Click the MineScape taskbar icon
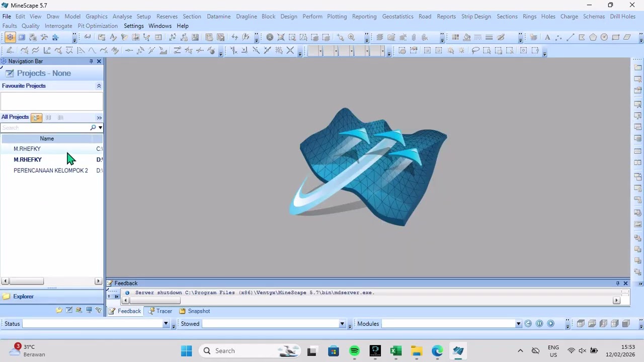The image size is (644, 362). (x=458, y=350)
